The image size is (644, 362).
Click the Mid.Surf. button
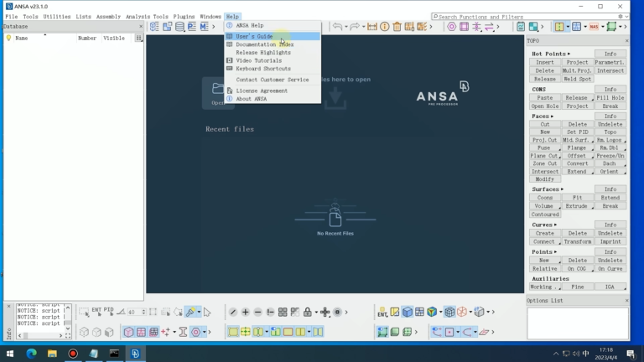click(577, 140)
